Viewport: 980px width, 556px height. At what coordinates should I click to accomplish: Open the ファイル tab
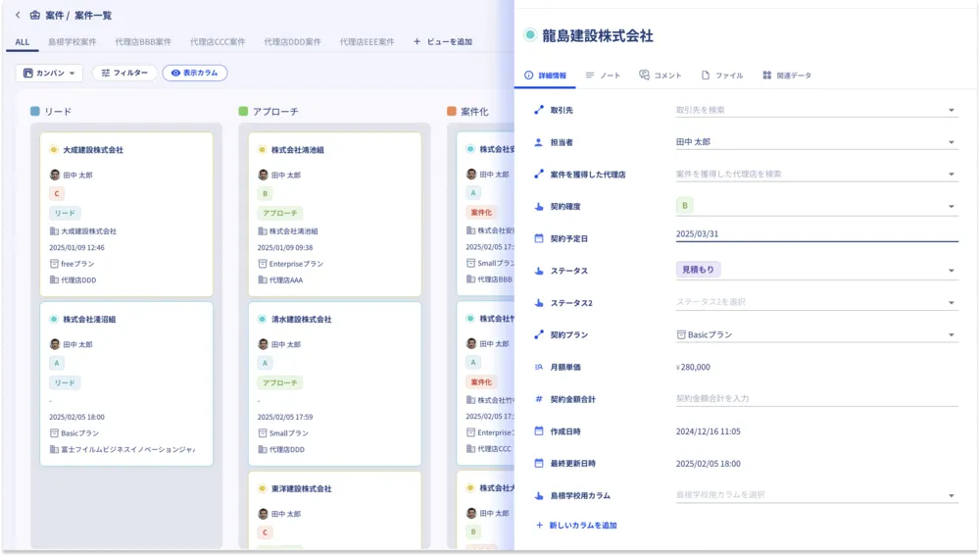[722, 76]
